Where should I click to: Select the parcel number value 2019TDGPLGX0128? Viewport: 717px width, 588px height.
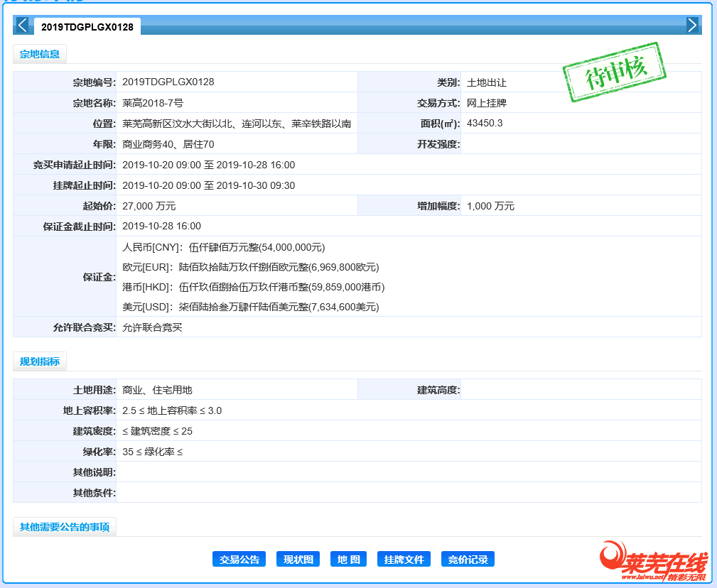(168, 82)
